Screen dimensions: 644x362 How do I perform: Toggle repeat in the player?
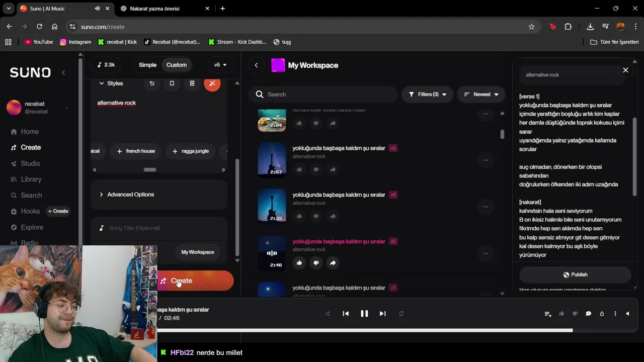[401, 314]
